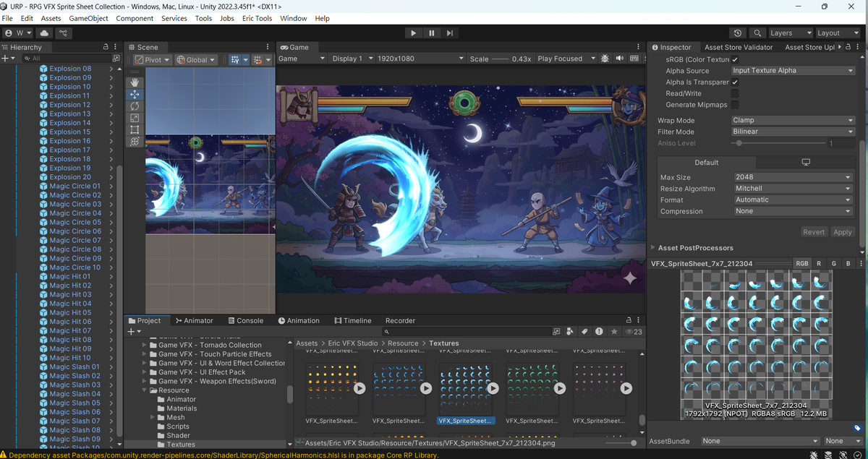Image resolution: width=868 pixels, height=459 pixels.
Task: Toggle sRGB (Color Texture) checkbox
Action: [x=735, y=59]
